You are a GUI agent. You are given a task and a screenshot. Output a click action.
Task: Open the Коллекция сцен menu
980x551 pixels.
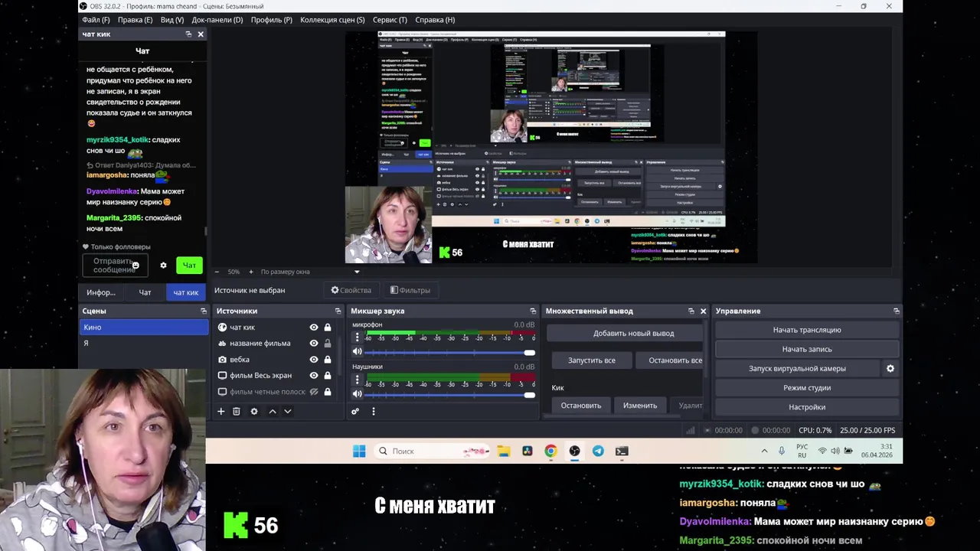pos(332,20)
